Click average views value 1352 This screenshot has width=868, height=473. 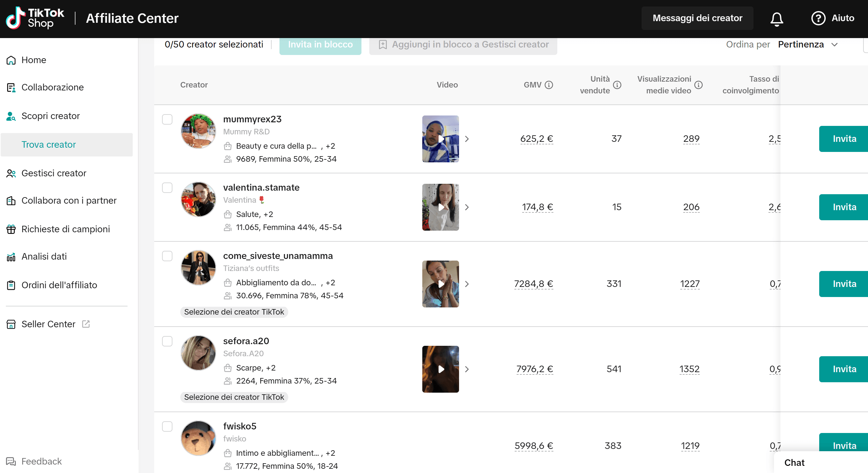click(x=689, y=369)
